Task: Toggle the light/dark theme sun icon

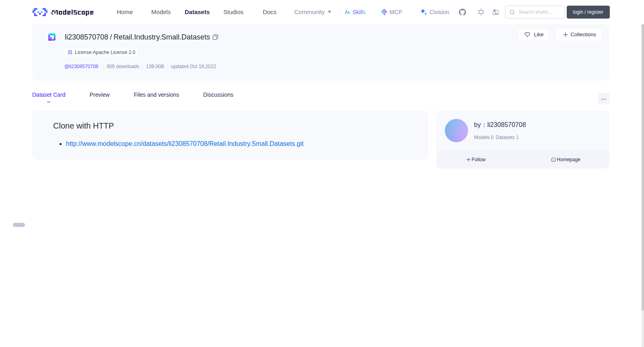Action: pyautogui.click(x=481, y=12)
